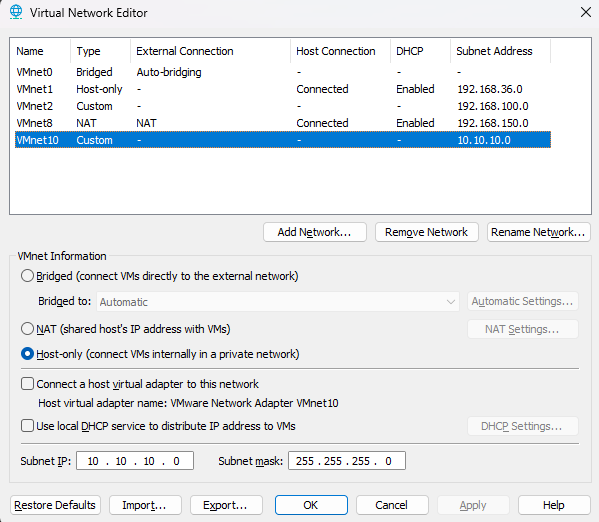This screenshot has height=522, width=599.
Task: Open DHCP Settings dialog
Action: coord(523,426)
